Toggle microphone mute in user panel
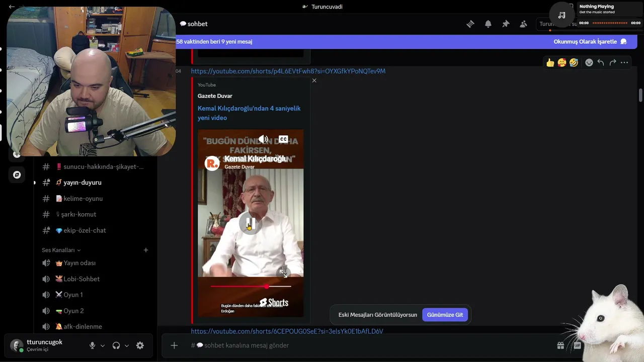Viewport: 644px width, 362px height. click(x=92, y=345)
